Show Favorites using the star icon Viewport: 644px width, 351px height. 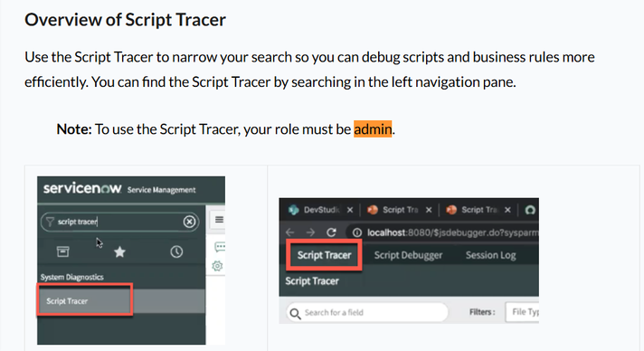click(x=119, y=251)
